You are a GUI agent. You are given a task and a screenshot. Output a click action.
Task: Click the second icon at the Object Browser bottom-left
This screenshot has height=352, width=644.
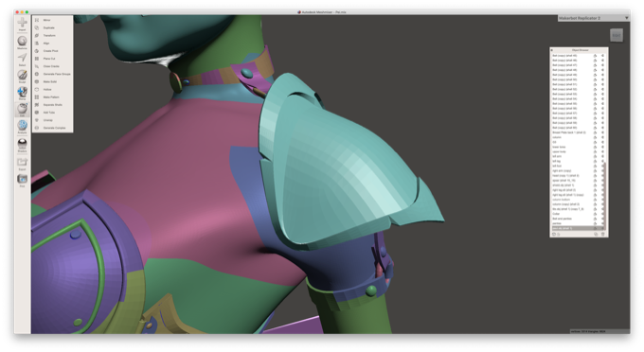tap(559, 234)
